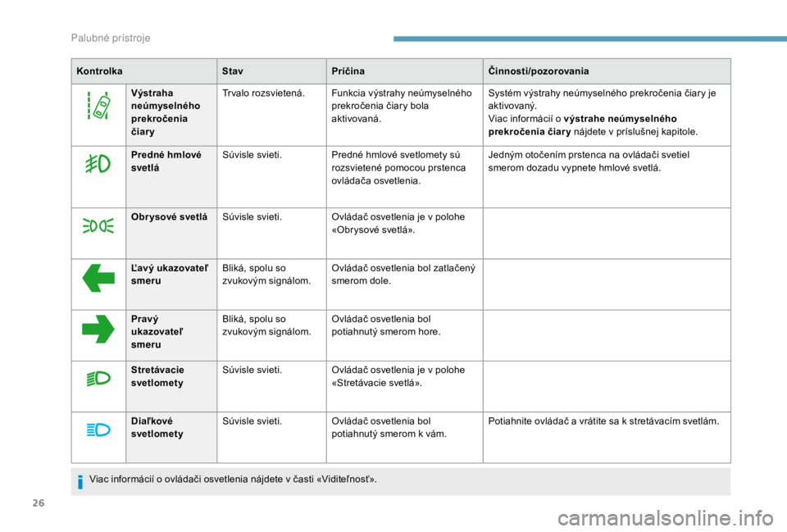Click the green front fog lights icon
The width and height of the screenshot is (787, 532).
98,164
